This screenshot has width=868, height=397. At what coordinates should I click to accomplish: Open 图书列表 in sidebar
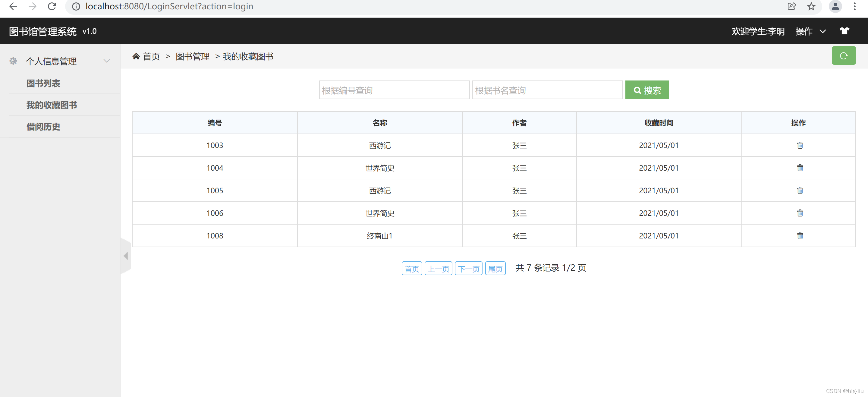tap(43, 83)
